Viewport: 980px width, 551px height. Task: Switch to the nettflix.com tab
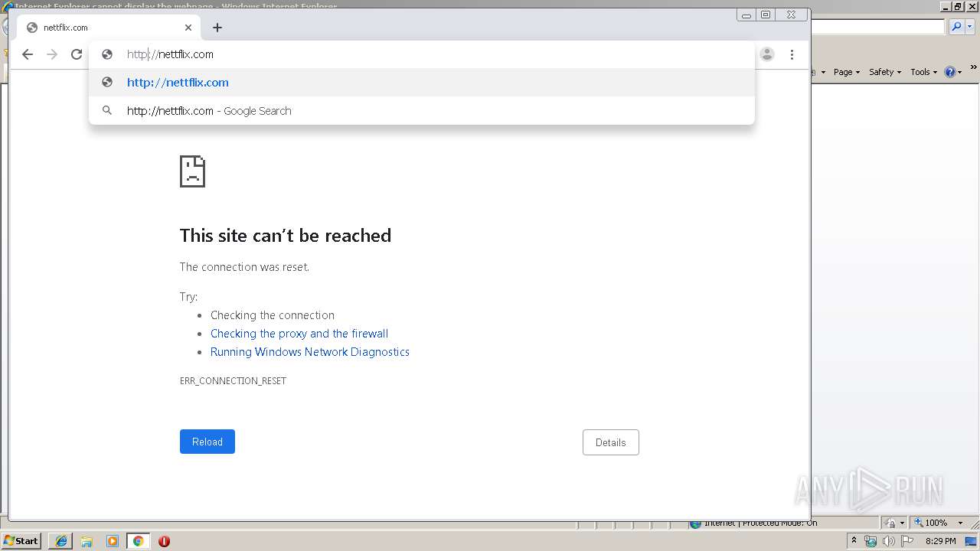click(x=108, y=28)
